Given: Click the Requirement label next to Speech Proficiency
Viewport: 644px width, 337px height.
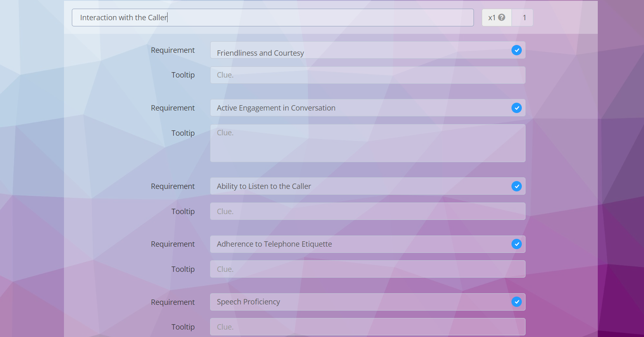Looking at the screenshot, I should click(x=173, y=302).
